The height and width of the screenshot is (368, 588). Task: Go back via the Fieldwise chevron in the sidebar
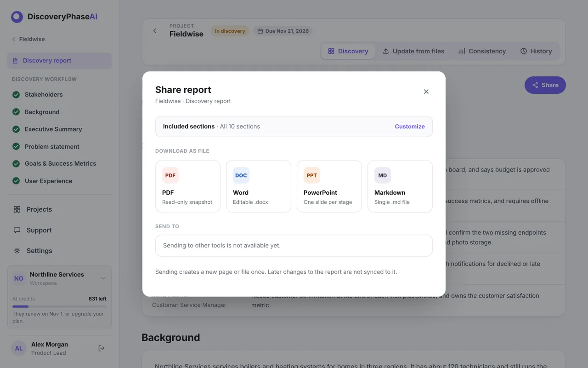(x=14, y=39)
